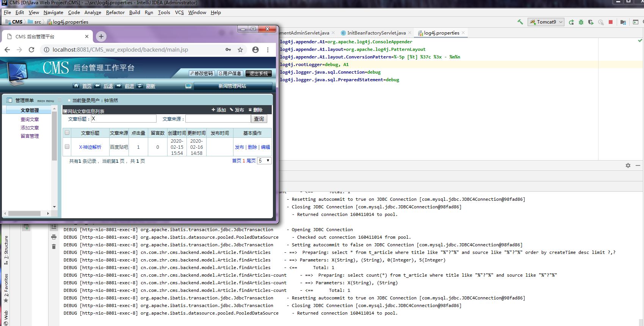The image size is (644, 326).
Task: Click the 文章标题 input containing X
Action: [x=124, y=119]
